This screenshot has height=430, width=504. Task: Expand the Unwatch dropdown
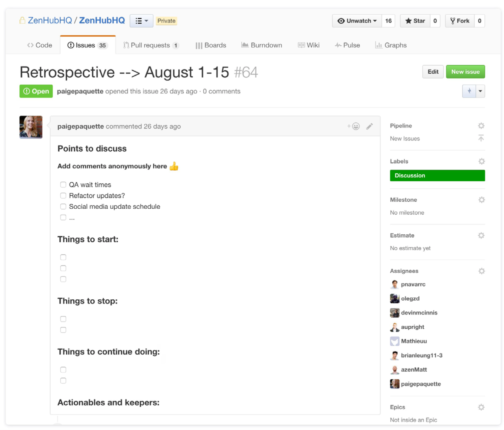pos(357,21)
